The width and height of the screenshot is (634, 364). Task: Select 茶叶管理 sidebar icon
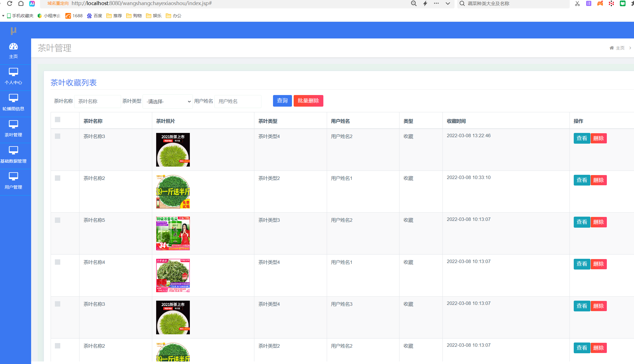pos(13,124)
